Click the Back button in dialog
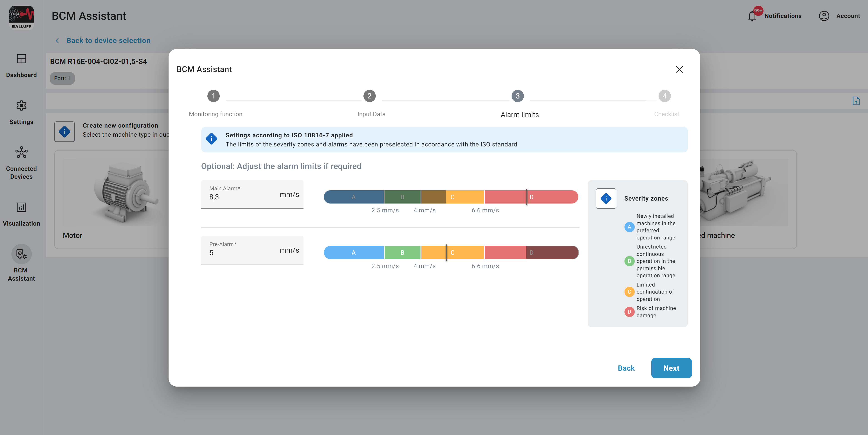 pos(626,368)
